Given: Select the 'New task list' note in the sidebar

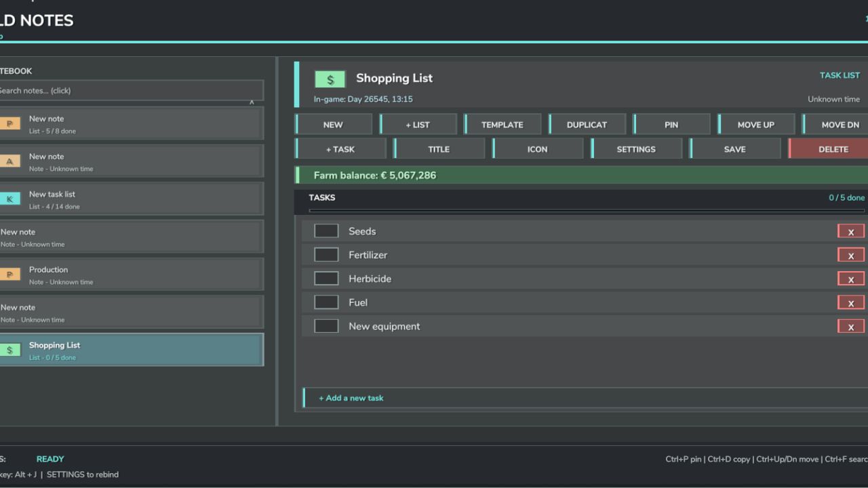Looking at the screenshot, I should coord(132,199).
